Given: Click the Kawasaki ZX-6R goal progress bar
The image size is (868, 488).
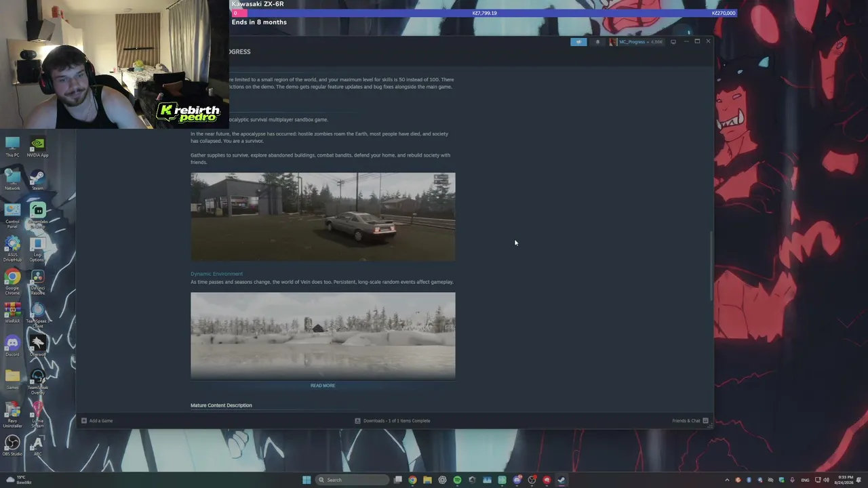Looking at the screenshot, I should pyautogui.click(x=484, y=13).
